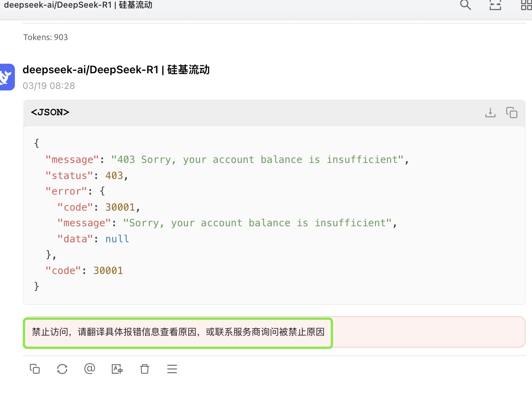Click the 禁止访问 error message text
This screenshot has height=393, width=532.
click(178, 332)
